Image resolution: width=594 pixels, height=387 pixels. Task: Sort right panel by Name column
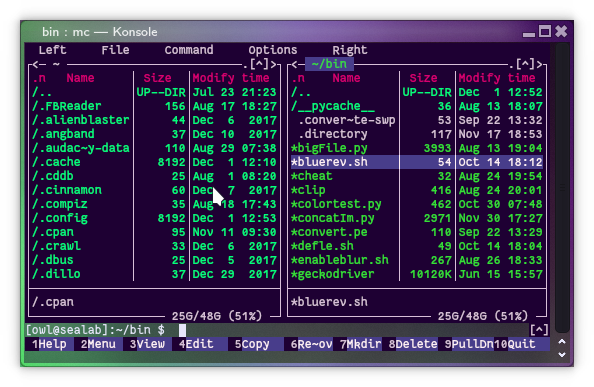pos(346,78)
